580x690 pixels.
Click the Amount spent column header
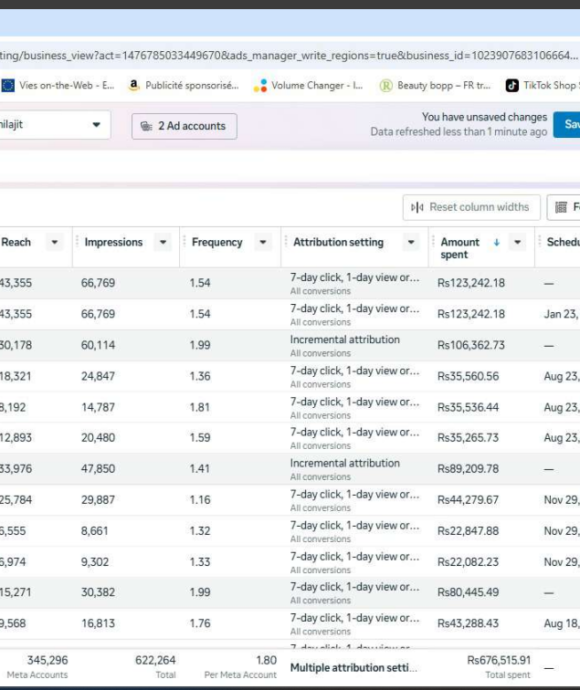point(460,248)
